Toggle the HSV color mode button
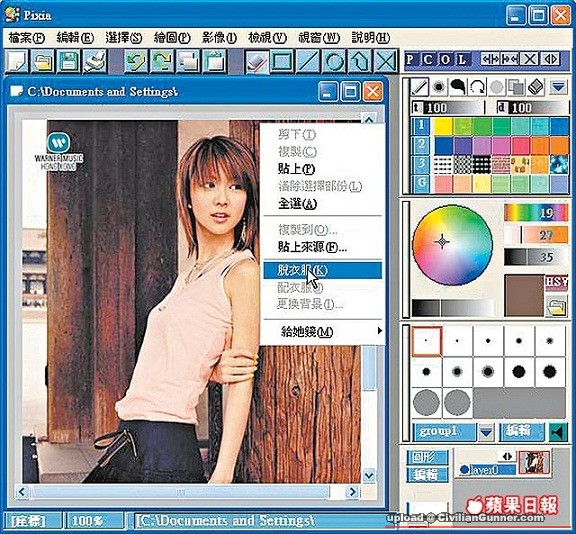Image resolution: width=576 pixels, height=534 pixels. [556, 283]
